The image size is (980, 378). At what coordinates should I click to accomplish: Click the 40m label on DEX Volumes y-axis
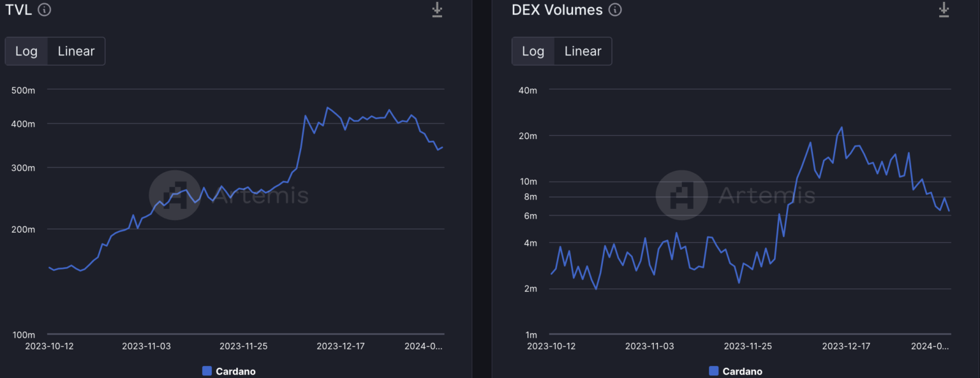[530, 90]
